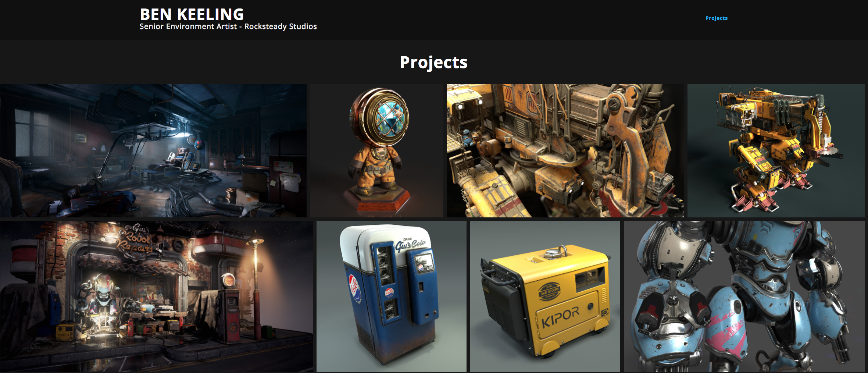
Task: Click the KIPOR lettering on the generator
Action: (x=560, y=316)
